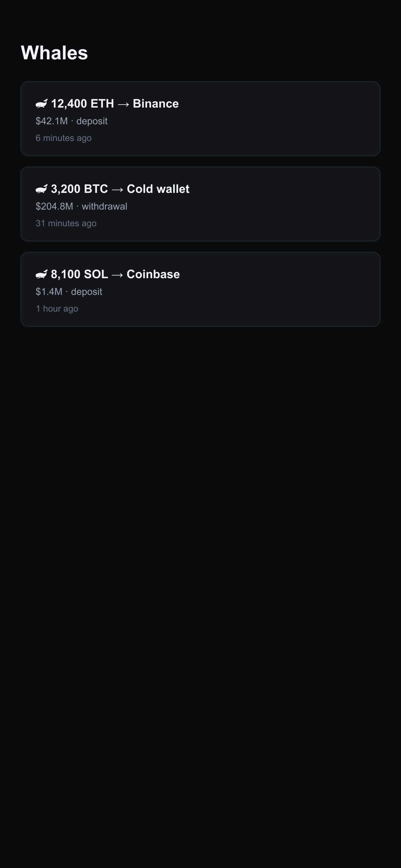Click the whale icon beside 3,200 BTC
401x868 pixels.
click(42, 189)
